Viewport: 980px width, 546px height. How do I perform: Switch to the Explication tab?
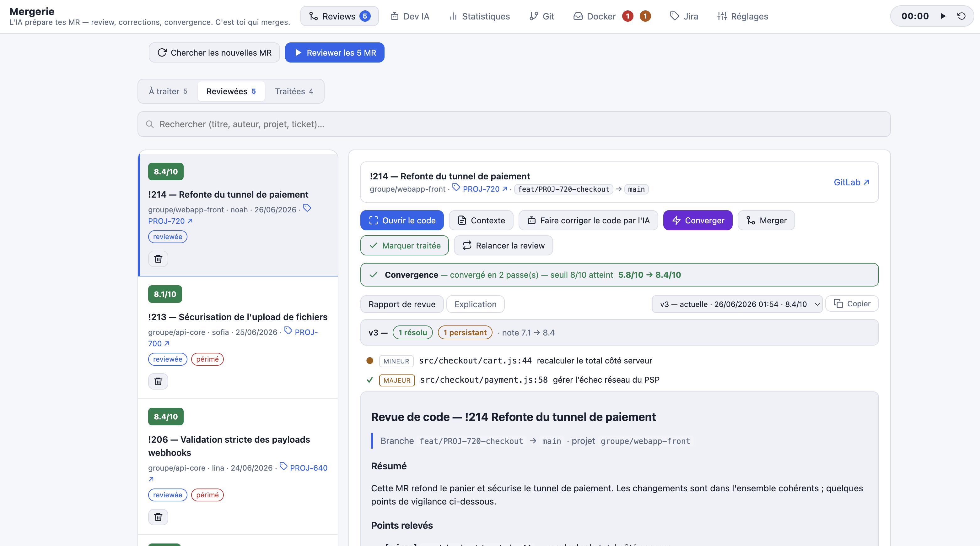(x=475, y=304)
